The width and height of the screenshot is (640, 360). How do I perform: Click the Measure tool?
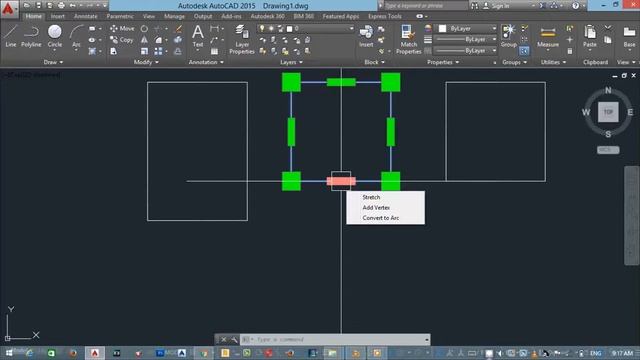click(x=548, y=37)
